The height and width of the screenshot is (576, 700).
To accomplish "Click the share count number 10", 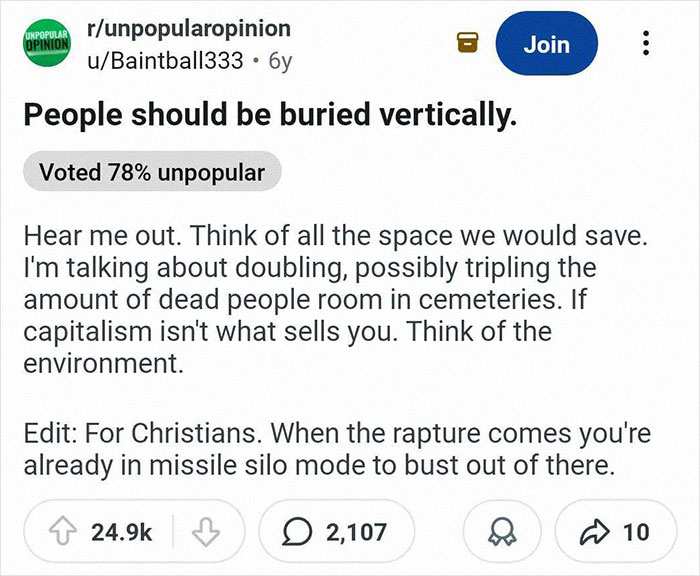I will pyautogui.click(x=636, y=532).
